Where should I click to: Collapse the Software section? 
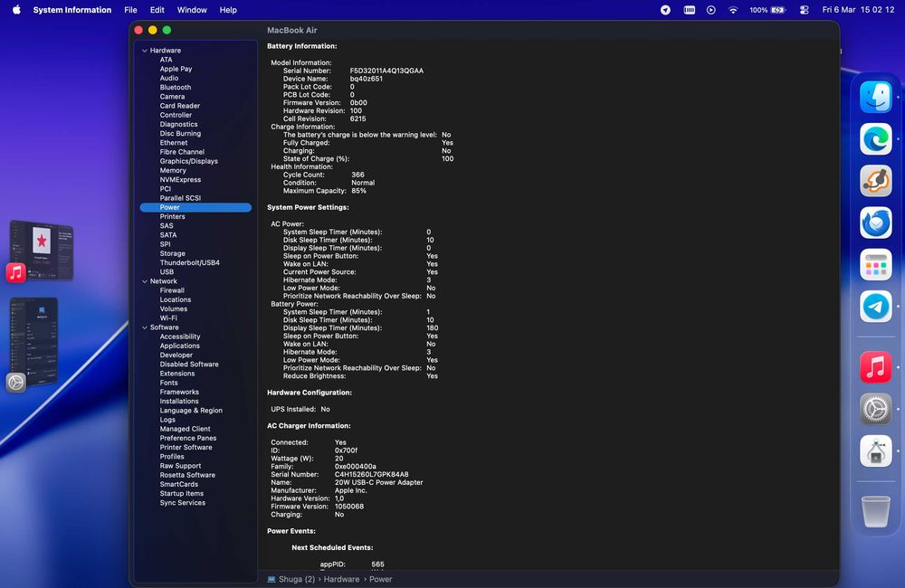[144, 327]
